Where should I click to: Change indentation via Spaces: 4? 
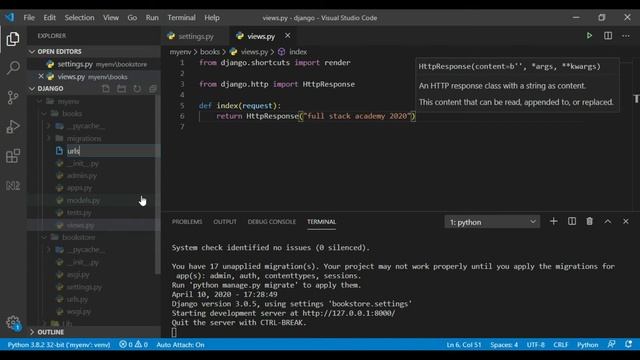504,344
